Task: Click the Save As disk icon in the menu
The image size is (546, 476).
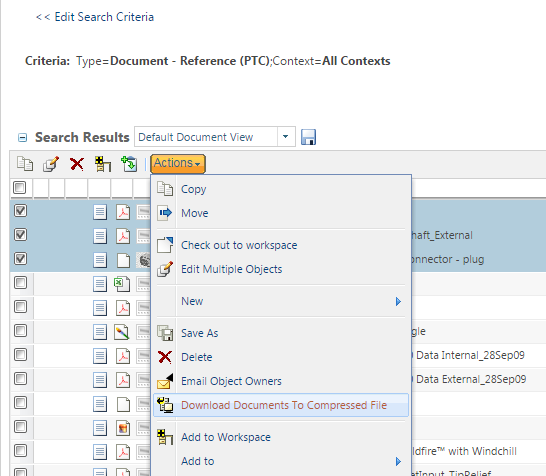Action: pos(165,333)
